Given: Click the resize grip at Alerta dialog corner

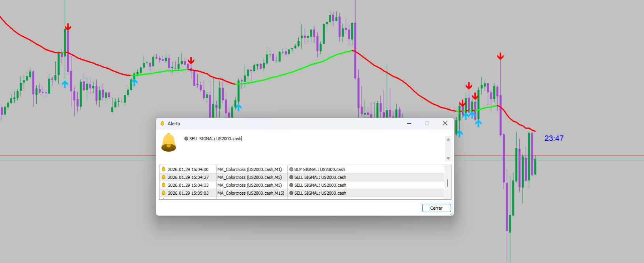Looking at the screenshot, I should tap(452, 214).
